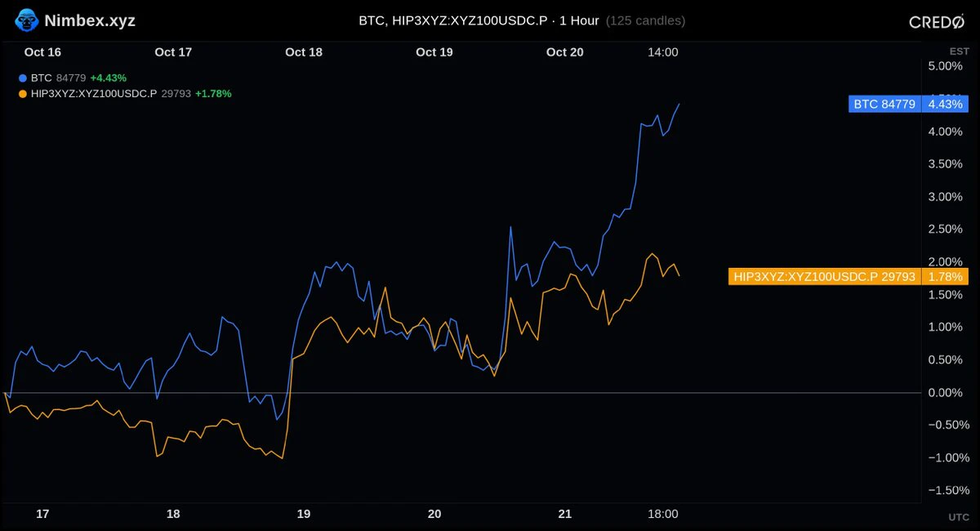Click the 2.50% y-axis label
Screen dimensions: 980x531
[946, 230]
